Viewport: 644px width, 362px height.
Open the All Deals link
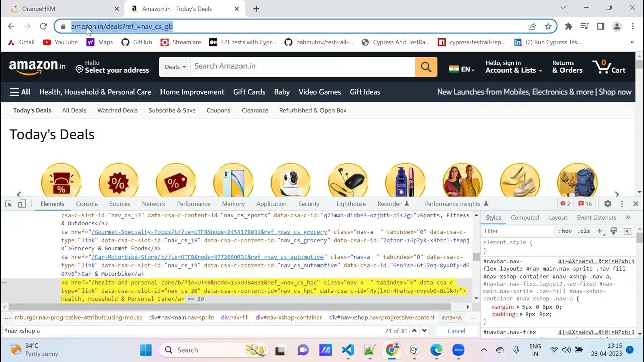[74, 110]
